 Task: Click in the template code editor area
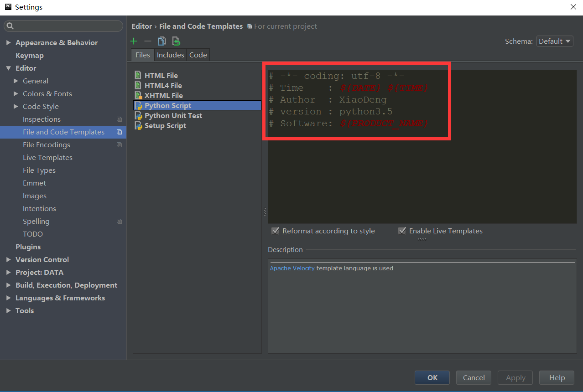point(422,146)
